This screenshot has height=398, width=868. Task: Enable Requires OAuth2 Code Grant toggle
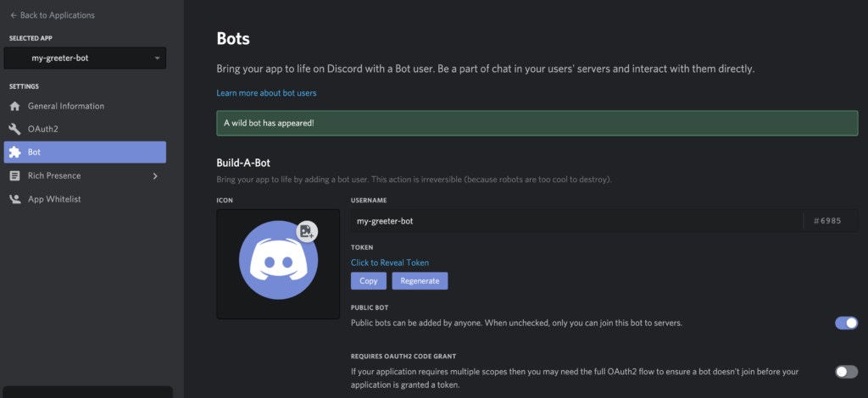tap(846, 372)
